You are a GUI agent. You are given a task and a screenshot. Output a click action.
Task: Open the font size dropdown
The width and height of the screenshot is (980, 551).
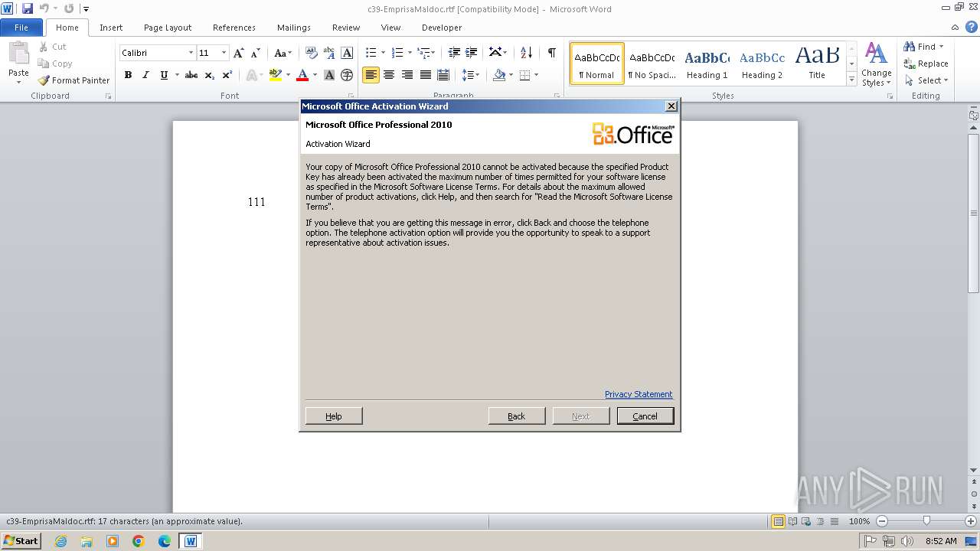224,53
